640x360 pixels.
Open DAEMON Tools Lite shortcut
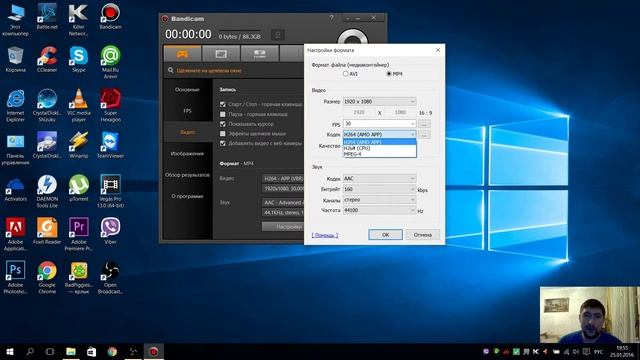[x=47, y=192]
